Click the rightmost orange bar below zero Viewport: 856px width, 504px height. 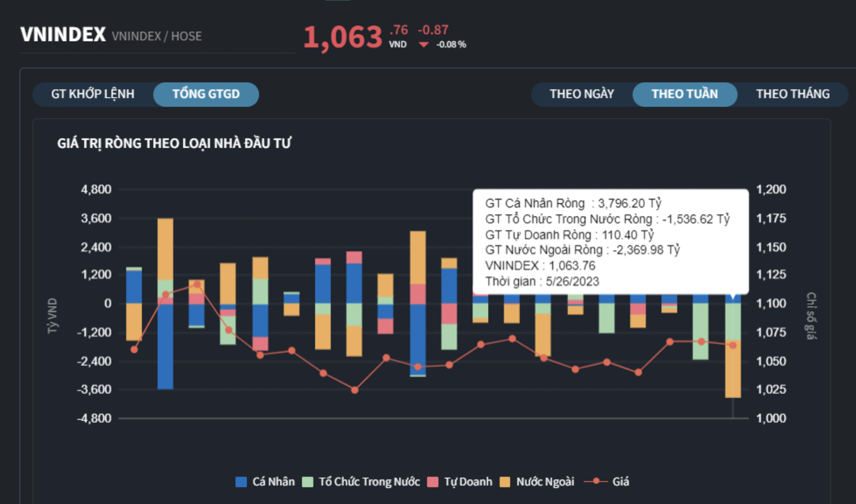coord(733,369)
